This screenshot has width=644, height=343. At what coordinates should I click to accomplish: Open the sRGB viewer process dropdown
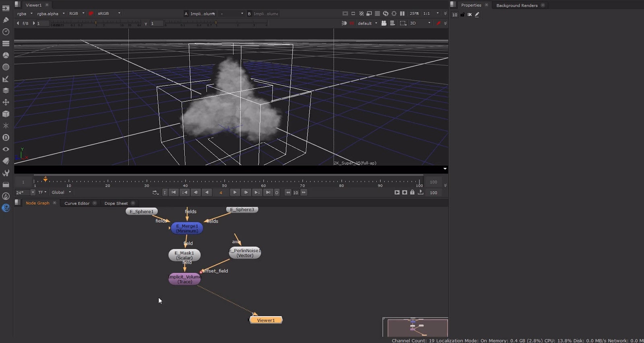tap(109, 14)
